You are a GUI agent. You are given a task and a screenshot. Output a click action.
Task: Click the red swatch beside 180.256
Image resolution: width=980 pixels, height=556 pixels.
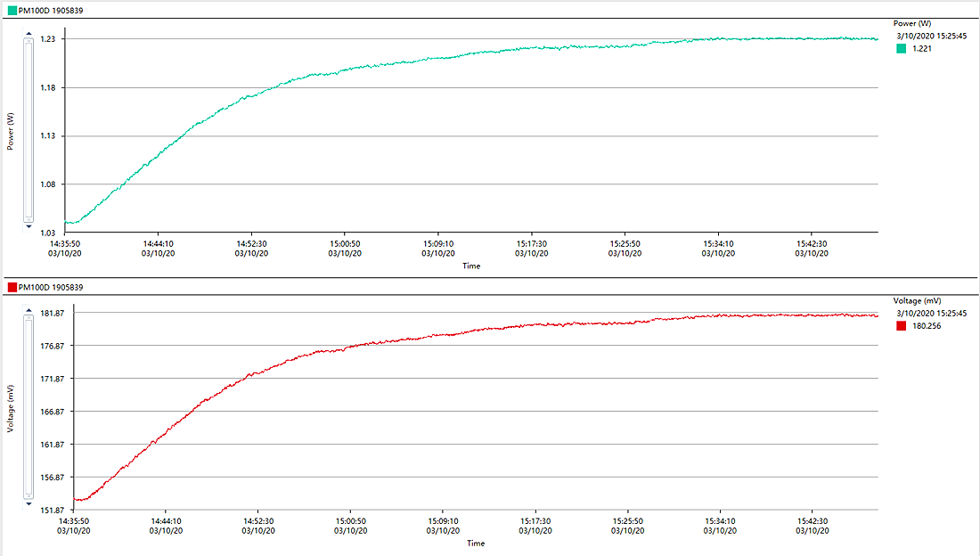coord(902,326)
